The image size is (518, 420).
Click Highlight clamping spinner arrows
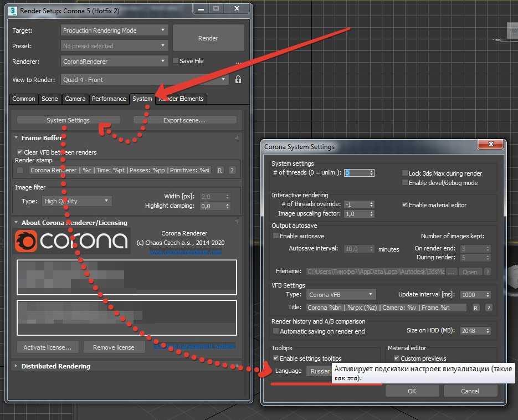coord(227,206)
